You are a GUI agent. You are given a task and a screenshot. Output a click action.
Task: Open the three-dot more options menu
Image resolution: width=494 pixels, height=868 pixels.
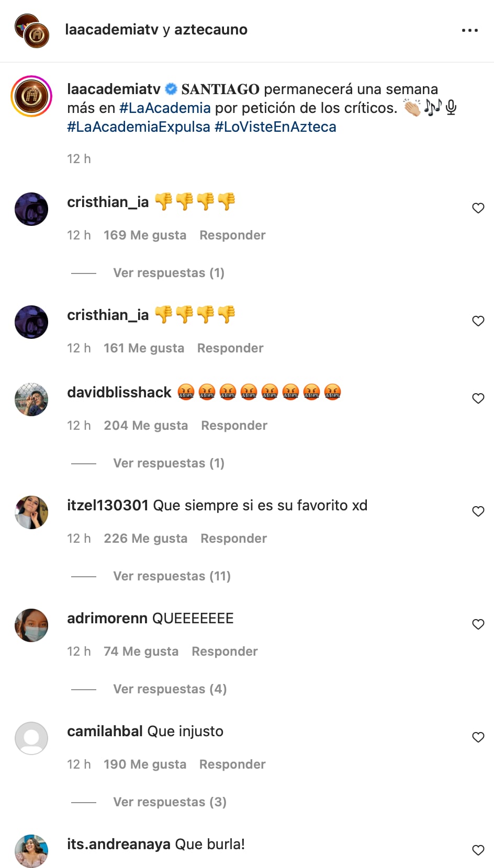(469, 30)
